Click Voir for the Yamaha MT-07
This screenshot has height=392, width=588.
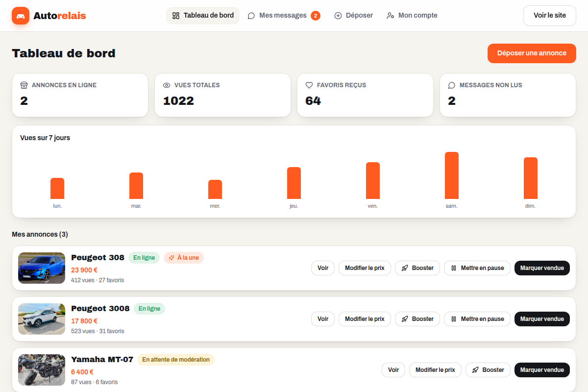pyautogui.click(x=393, y=370)
